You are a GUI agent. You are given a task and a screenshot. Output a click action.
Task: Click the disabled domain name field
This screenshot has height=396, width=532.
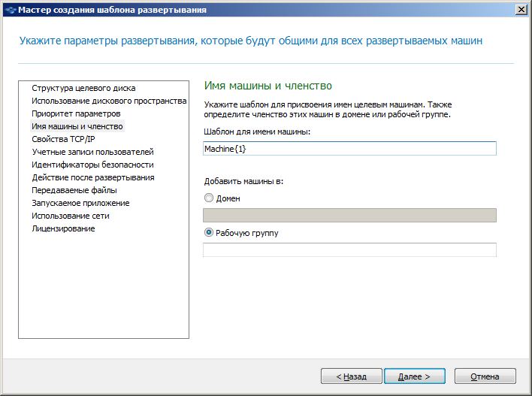tap(349, 215)
